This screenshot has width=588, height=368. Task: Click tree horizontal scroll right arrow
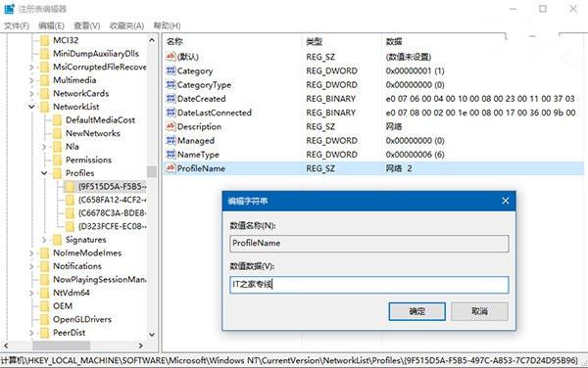(141, 345)
